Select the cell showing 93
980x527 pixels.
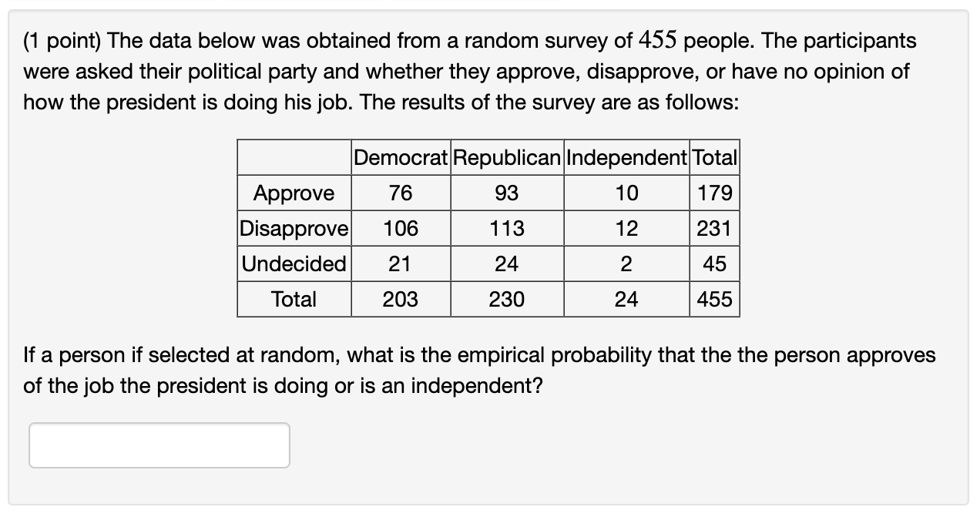[x=506, y=193]
